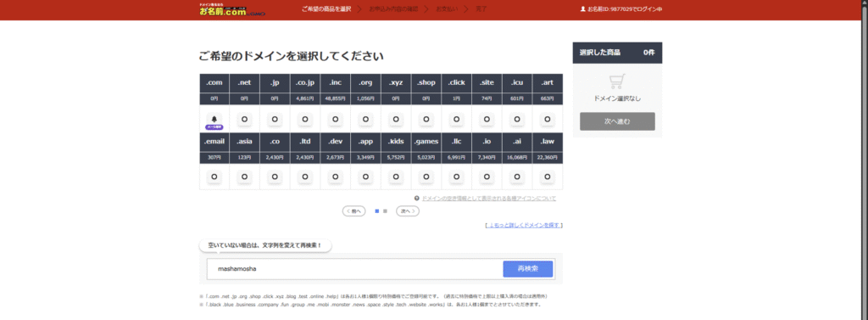The height and width of the screenshot is (320, 868).
Task: Select the .llc domain circle
Action: (x=456, y=177)
